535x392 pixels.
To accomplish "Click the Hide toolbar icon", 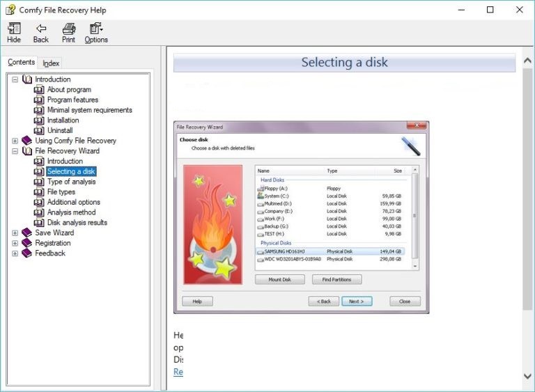I will point(14,33).
